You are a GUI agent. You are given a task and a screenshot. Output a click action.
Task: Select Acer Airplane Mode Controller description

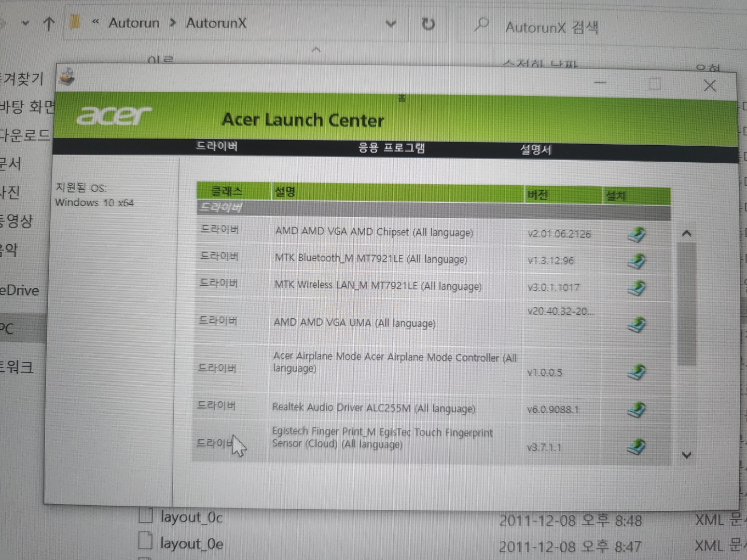pos(395,362)
